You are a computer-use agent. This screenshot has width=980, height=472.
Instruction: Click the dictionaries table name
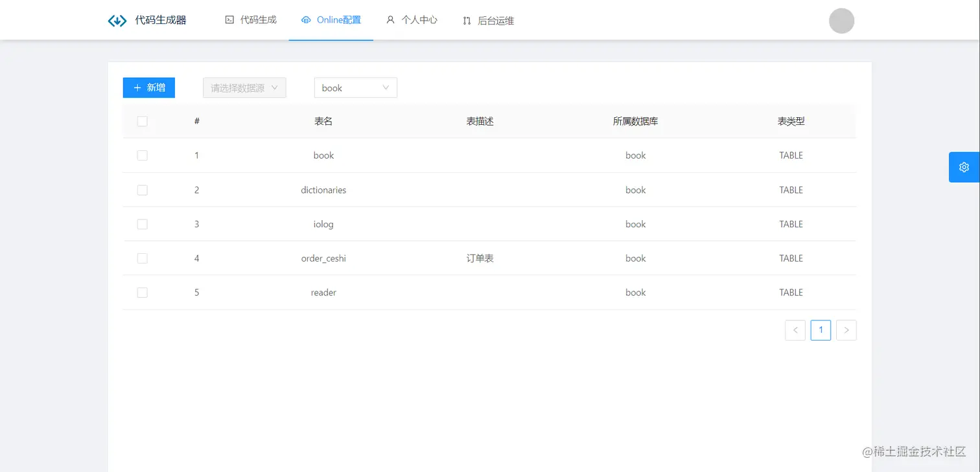(x=323, y=190)
